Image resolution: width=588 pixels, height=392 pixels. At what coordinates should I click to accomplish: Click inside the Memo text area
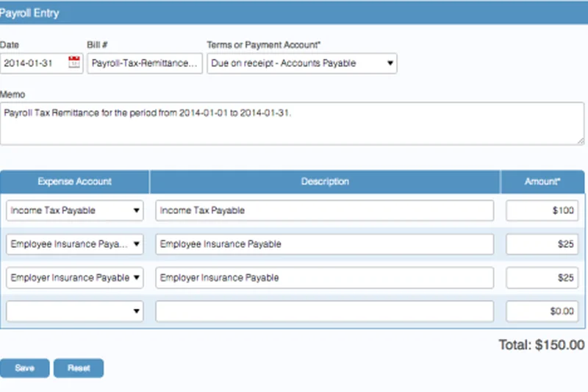tap(293, 124)
